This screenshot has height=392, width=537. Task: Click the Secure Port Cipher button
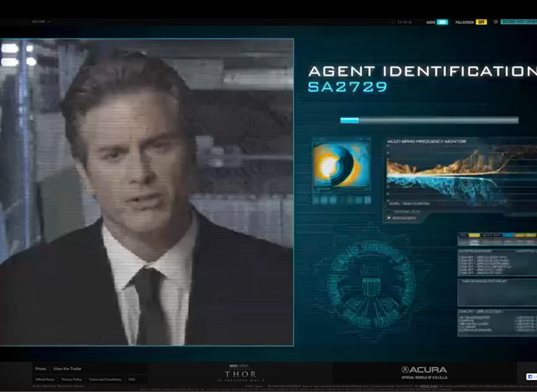[x=519, y=22]
